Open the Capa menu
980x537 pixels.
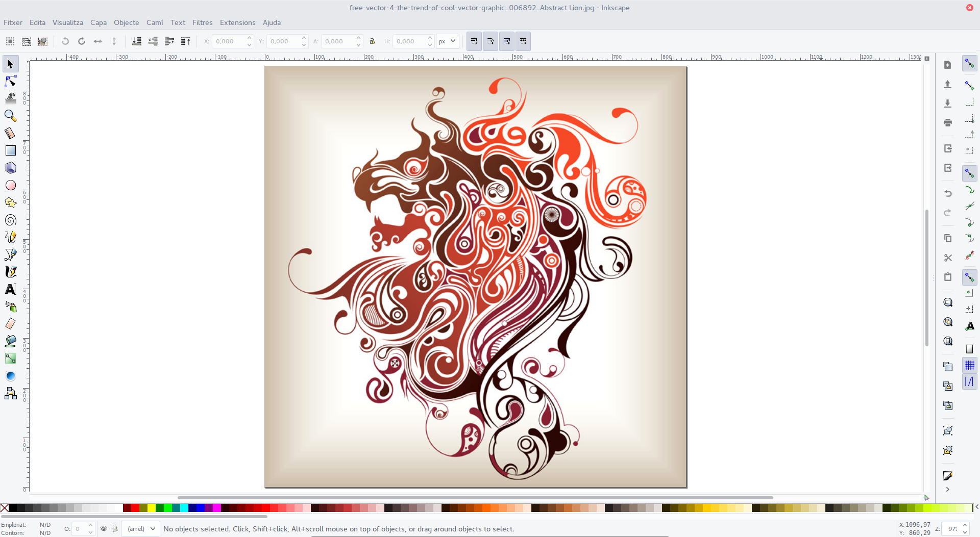[99, 22]
